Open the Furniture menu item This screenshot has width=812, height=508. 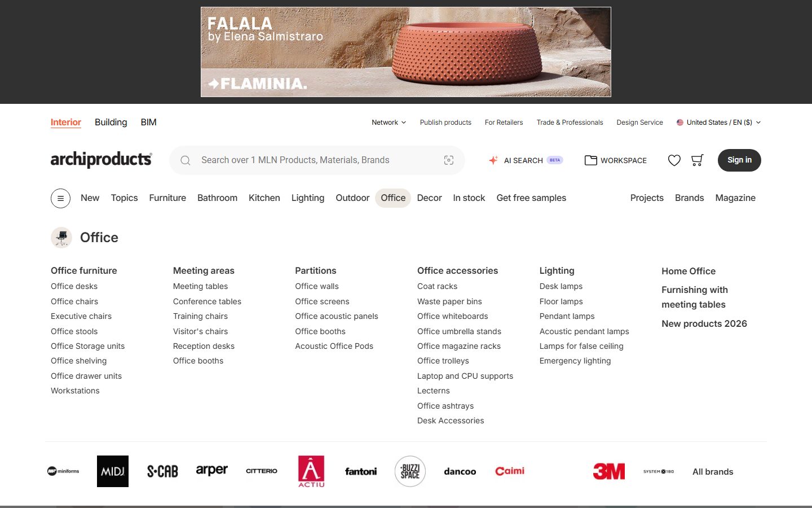coord(167,198)
